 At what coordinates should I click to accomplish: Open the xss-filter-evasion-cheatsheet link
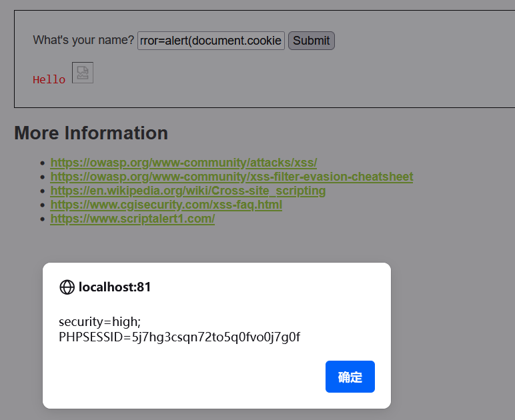tap(231, 177)
